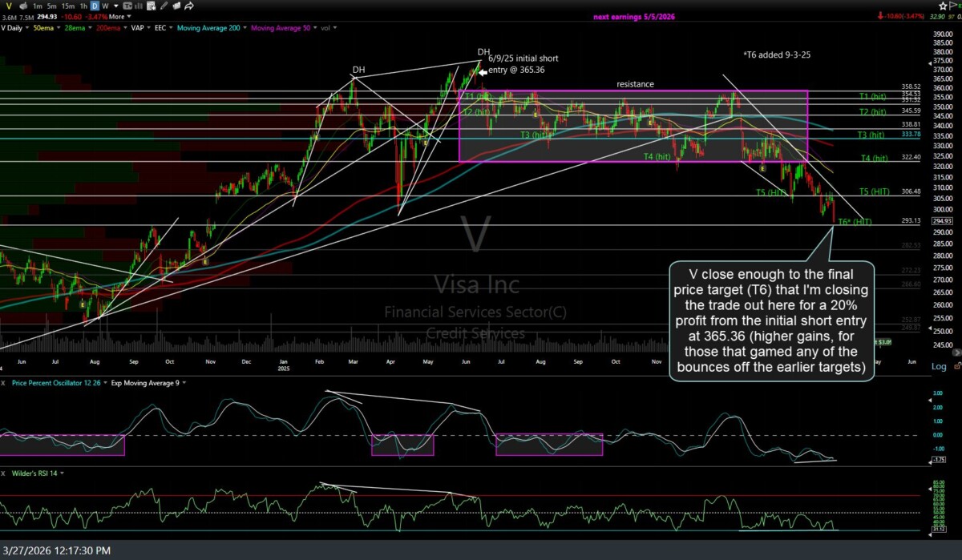Switch chart to 15m timeframe
Screen dimensions: 962x560
[x=67, y=6]
